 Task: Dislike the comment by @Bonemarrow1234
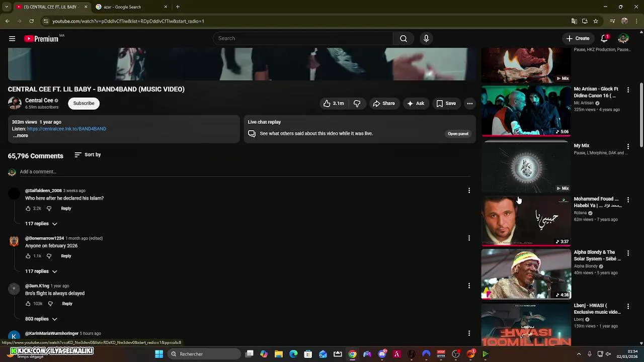coord(49,256)
